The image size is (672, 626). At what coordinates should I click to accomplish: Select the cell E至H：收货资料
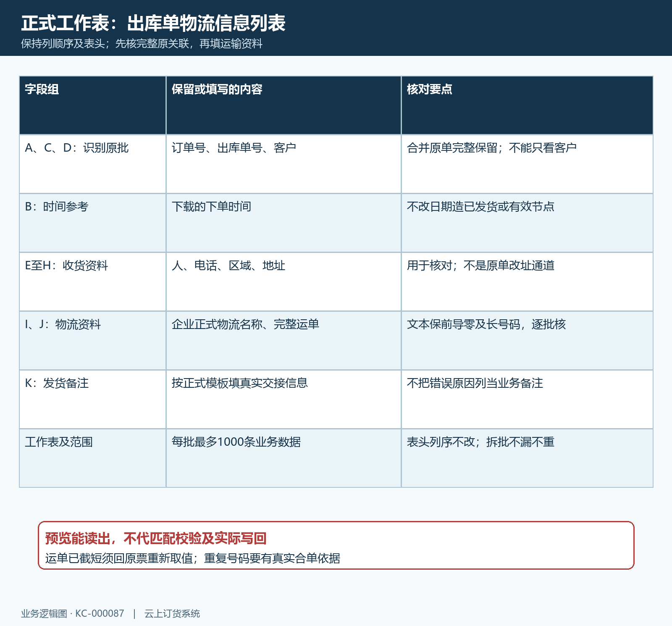click(93, 282)
